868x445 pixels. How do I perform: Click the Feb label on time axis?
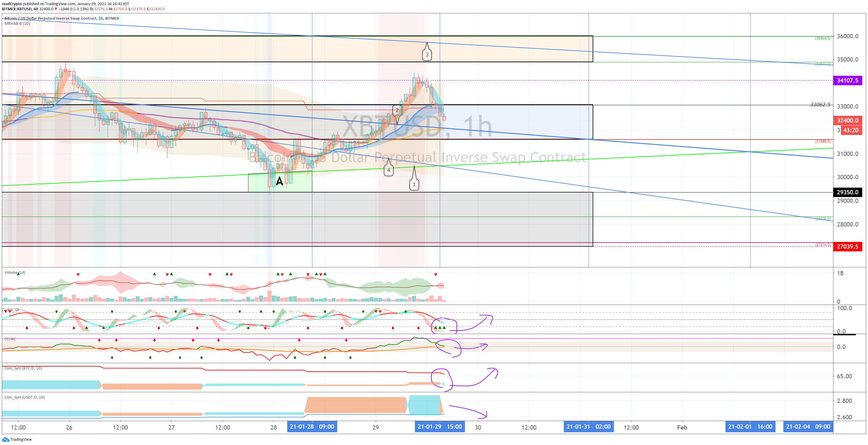[x=682, y=427]
